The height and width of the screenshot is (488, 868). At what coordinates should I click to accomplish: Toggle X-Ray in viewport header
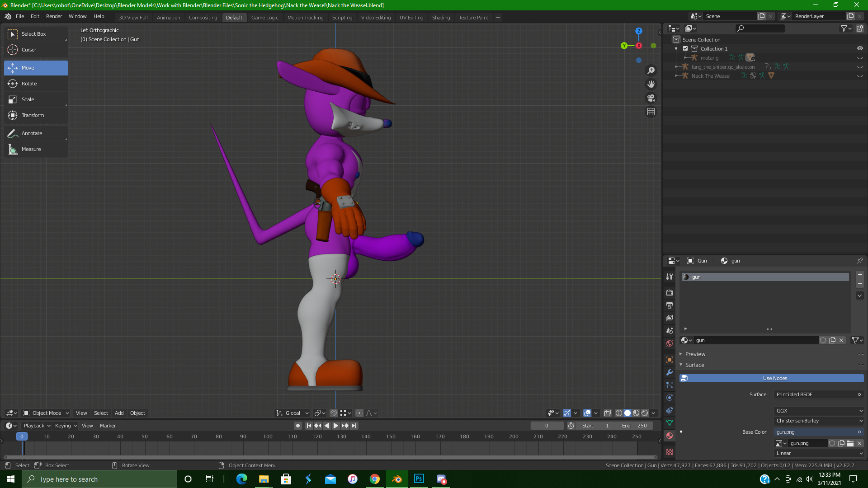click(607, 413)
